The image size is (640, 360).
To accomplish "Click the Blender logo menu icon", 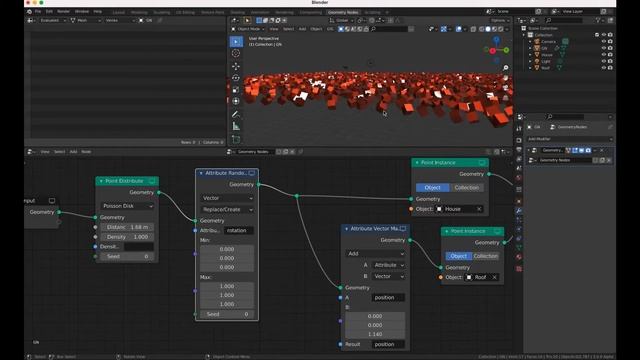I will (x=29, y=11).
